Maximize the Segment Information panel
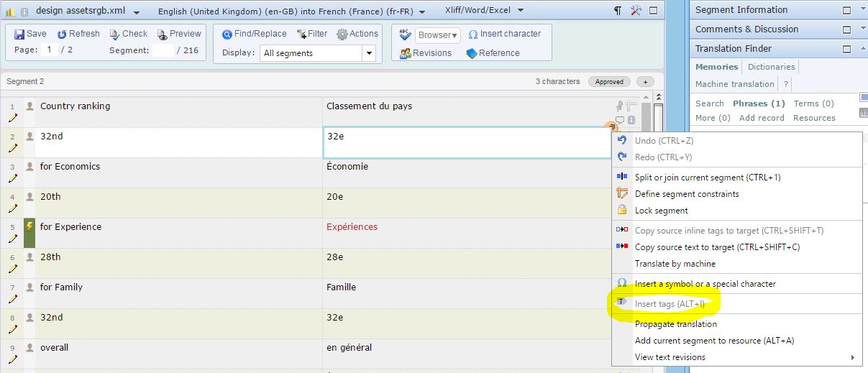The width and height of the screenshot is (868, 373). (847, 10)
